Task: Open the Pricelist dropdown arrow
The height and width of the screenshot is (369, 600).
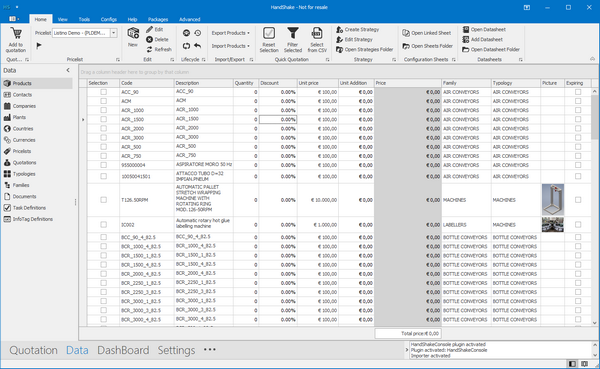Action: point(114,33)
